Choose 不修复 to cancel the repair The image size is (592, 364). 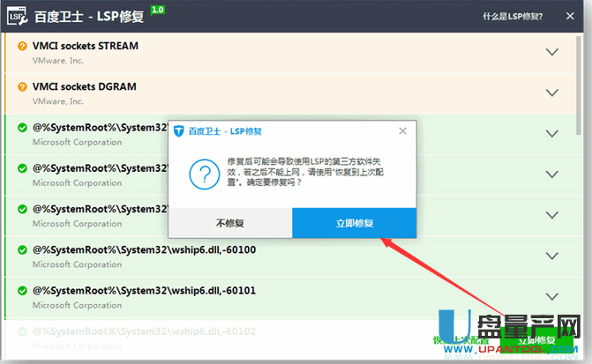(x=229, y=223)
